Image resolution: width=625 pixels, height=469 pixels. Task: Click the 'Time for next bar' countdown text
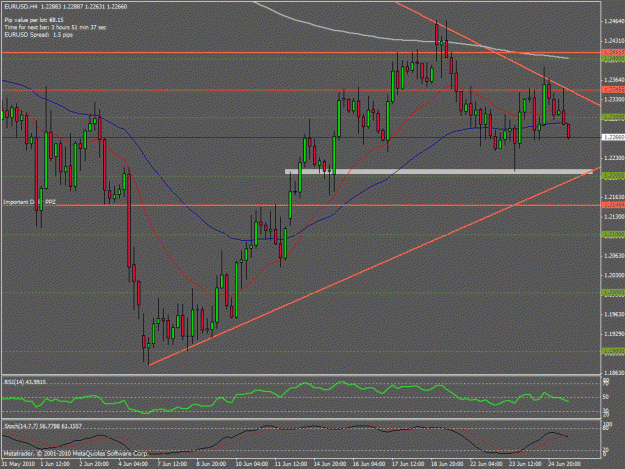[55, 27]
